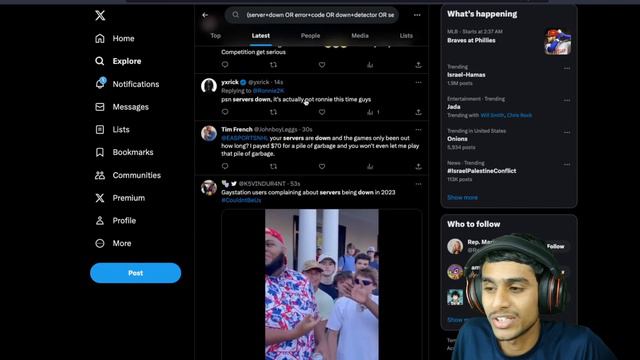Image resolution: width=640 pixels, height=360 pixels.
Task: Click the back arrow beside search
Action: click(205, 15)
